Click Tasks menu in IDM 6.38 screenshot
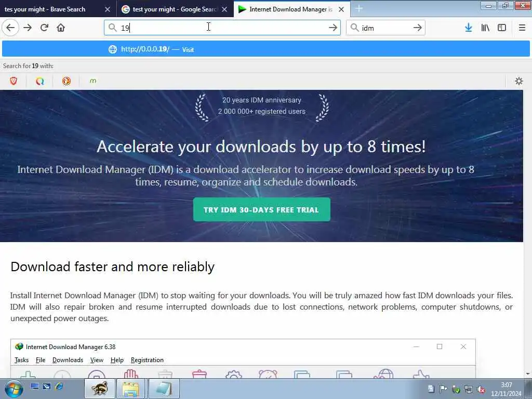Image resolution: width=532 pixels, height=399 pixels. tap(21, 360)
